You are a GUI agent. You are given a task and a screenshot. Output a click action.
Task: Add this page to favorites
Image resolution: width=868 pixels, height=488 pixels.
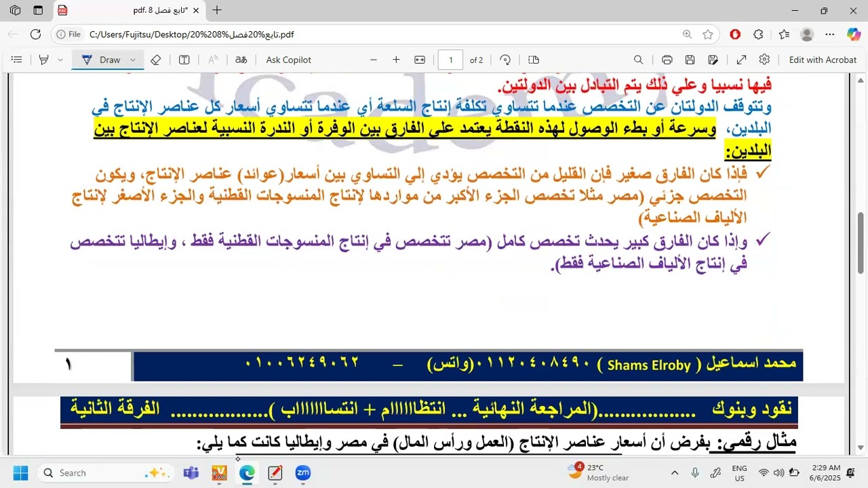pyautogui.click(x=708, y=34)
